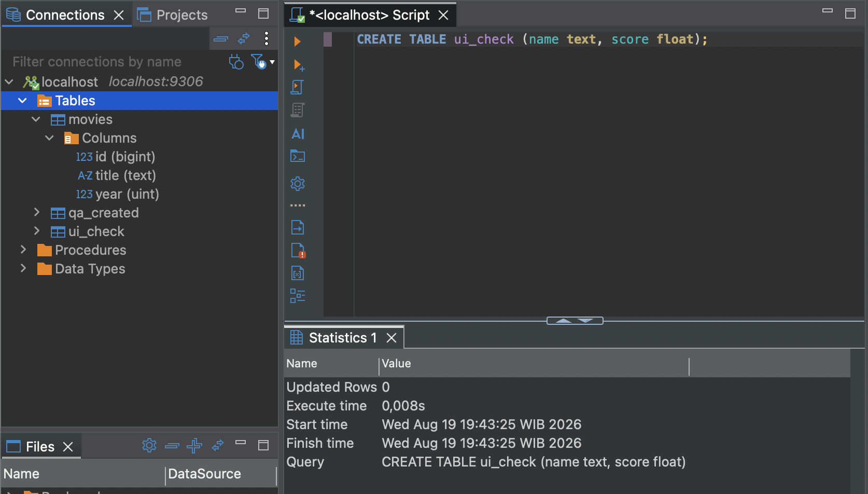Screen dimensions: 868x494
Task: Open the AI assistant in the editor sidebar
Action: 298,134
